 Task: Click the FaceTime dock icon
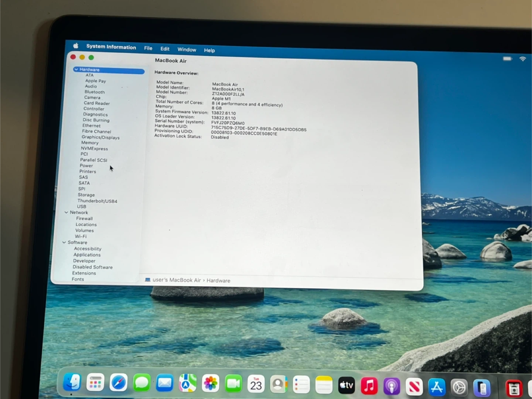[233, 384]
